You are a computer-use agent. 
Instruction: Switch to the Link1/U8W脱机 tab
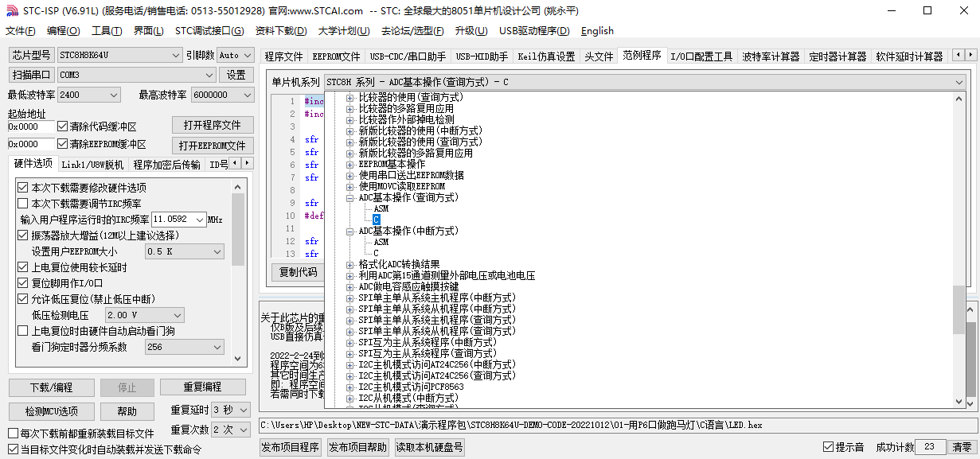pos(92,165)
